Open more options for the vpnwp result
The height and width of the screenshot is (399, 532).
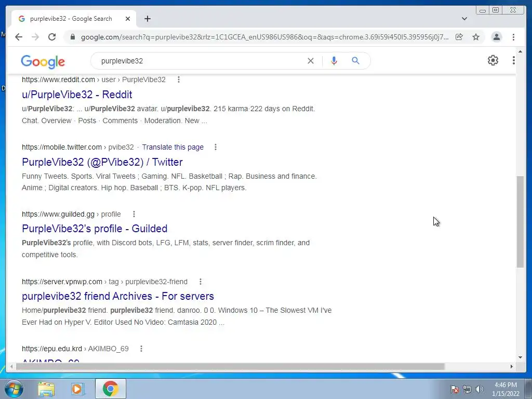tap(201, 282)
